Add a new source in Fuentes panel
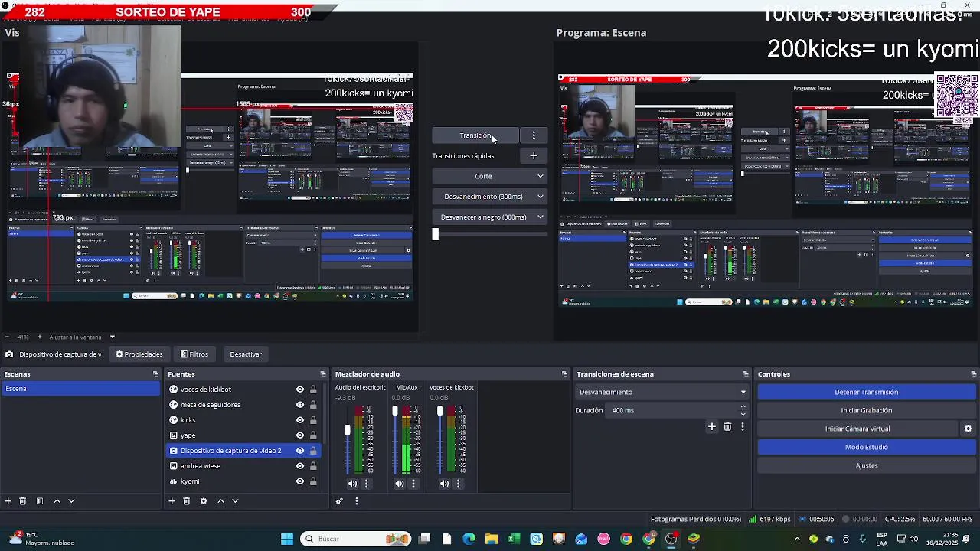980x551 pixels. 172,501
